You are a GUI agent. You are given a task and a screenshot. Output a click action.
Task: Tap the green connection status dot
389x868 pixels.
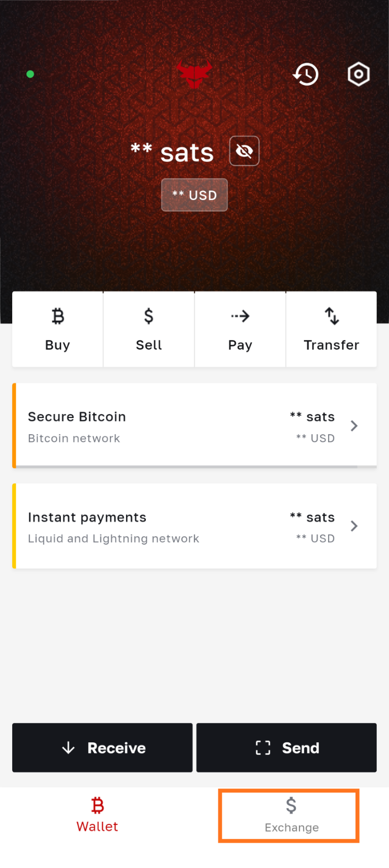click(30, 74)
